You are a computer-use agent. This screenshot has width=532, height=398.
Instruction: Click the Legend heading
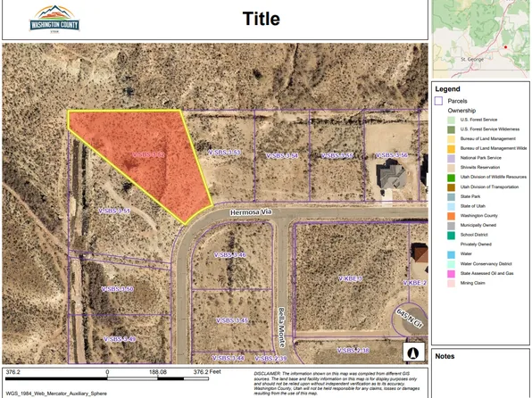click(x=447, y=89)
